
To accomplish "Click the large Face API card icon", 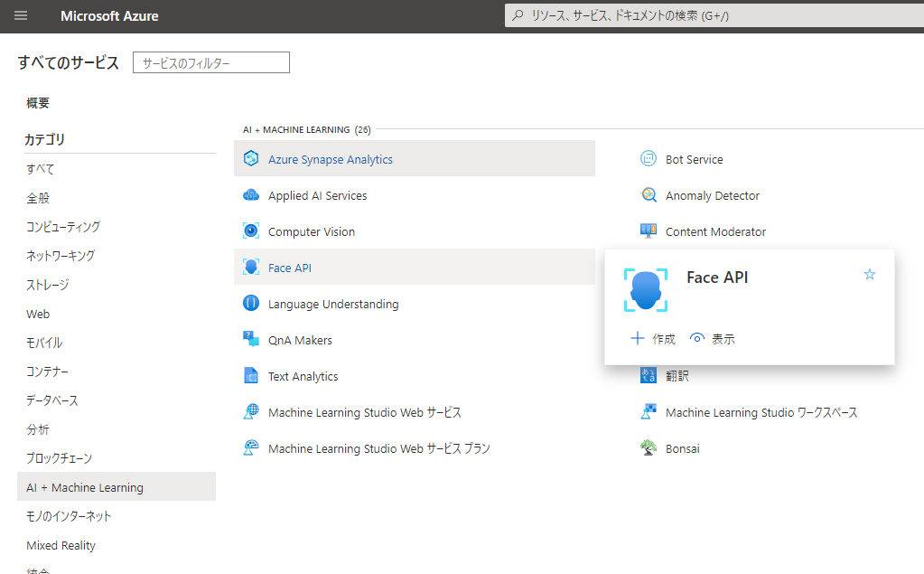I will [646, 289].
